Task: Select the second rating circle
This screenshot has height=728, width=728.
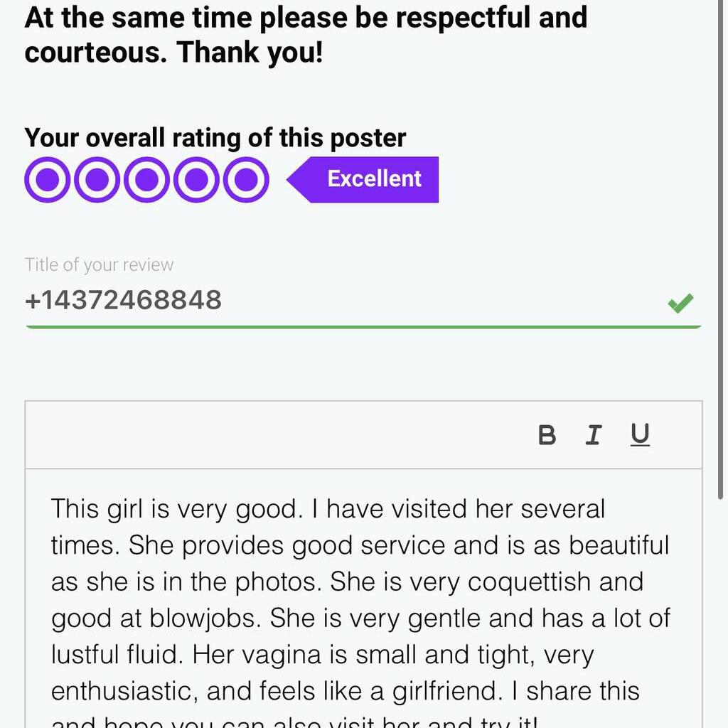Action: pyautogui.click(x=97, y=180)
